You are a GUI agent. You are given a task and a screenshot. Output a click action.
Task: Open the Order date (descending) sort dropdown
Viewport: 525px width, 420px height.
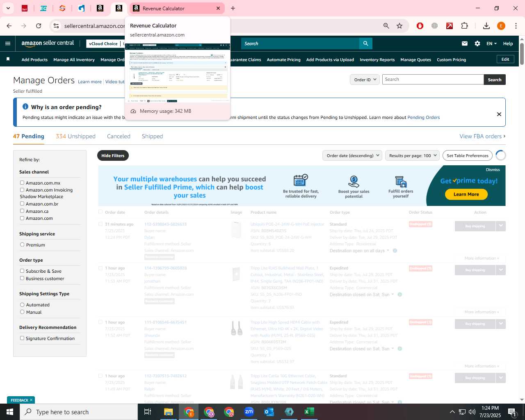[x=352, y=155]
